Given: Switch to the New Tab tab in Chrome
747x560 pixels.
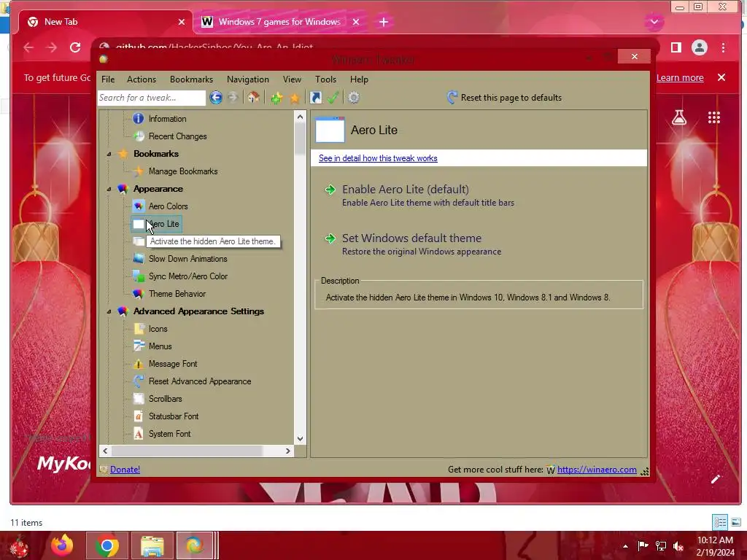Looking at the screenshot, I should [x=104, y=22].
